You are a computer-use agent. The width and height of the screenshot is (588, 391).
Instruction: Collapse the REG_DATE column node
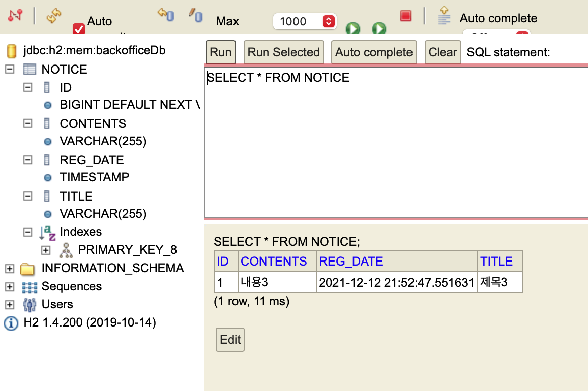[28, 160]
